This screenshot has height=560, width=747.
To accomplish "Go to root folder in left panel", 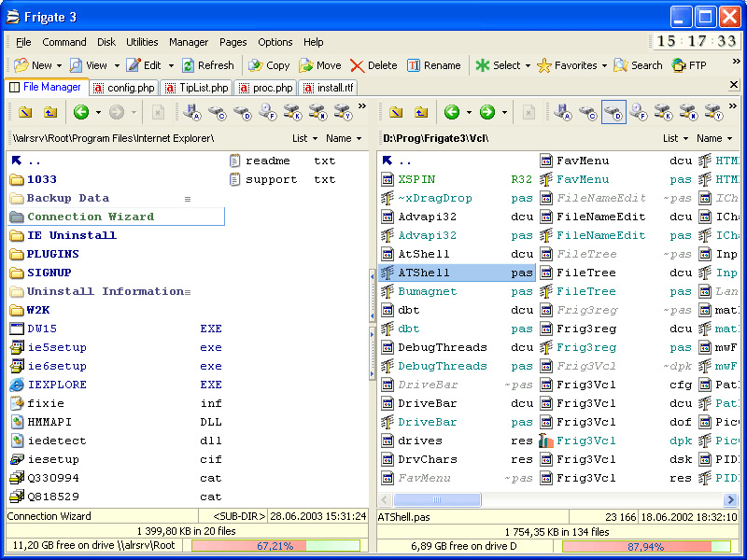I will 25,112.
